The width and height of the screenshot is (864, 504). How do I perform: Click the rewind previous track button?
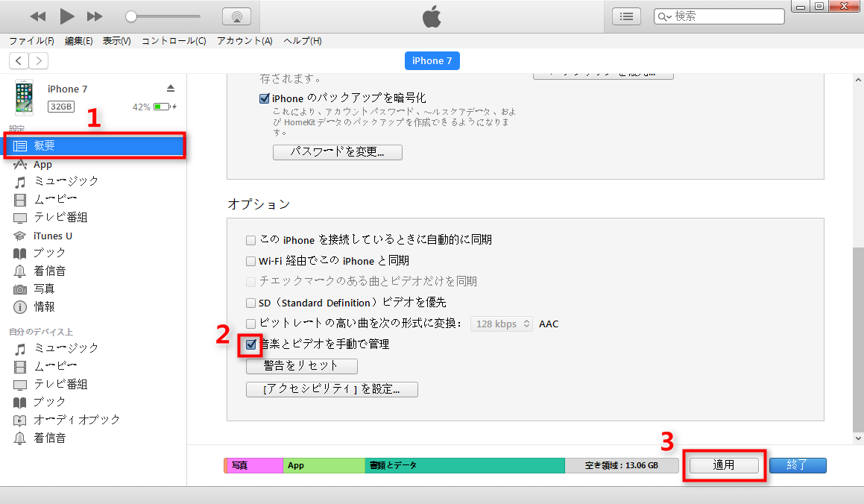(38, 16)
